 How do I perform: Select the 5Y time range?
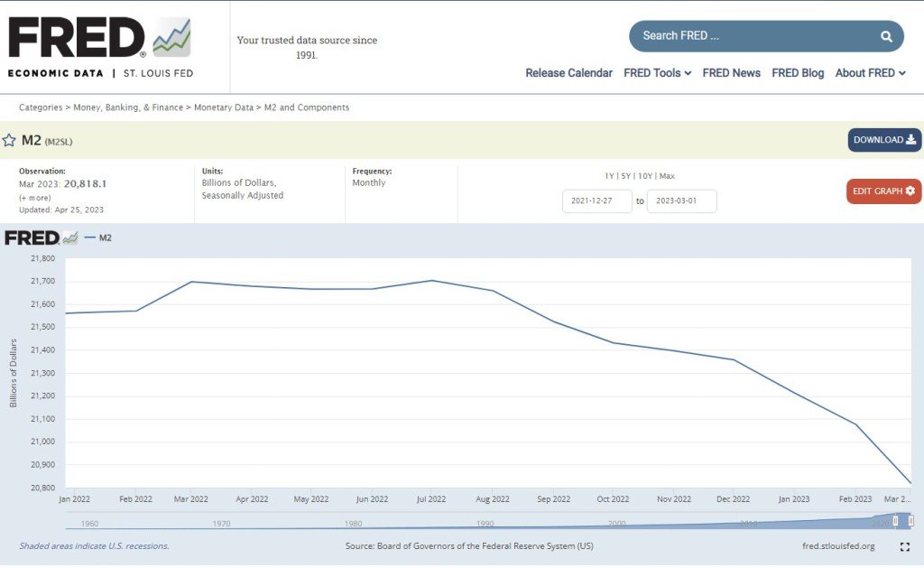(x=625, y=176)
